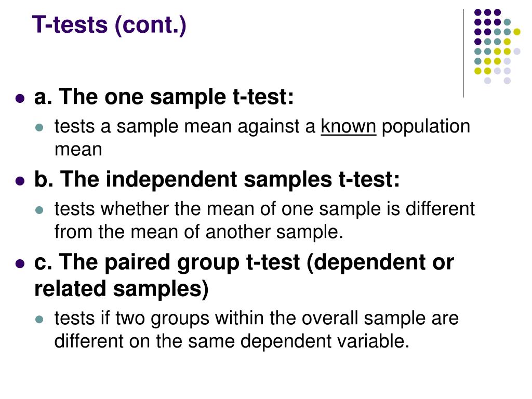Select the heading "b. The independent samples t-test:"

click(x=217, y=179)
